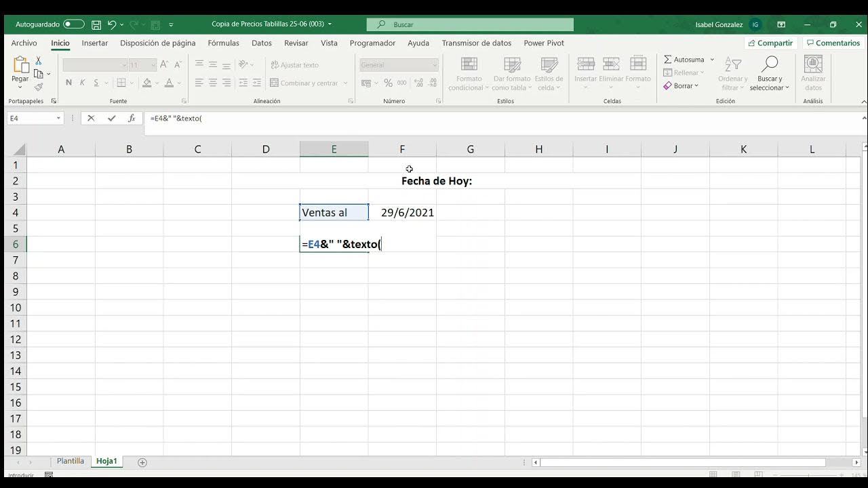Open the font size dropdown
868x488 pixels.
point(153,65)
